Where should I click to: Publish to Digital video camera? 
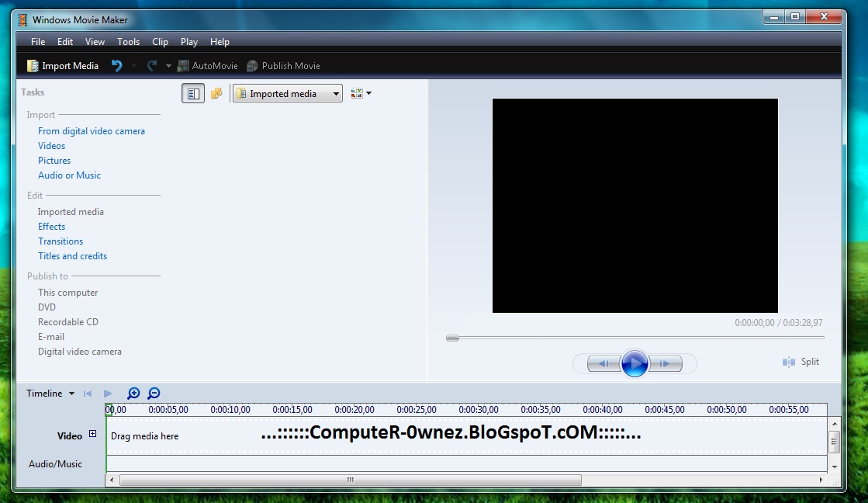(80, 352)
